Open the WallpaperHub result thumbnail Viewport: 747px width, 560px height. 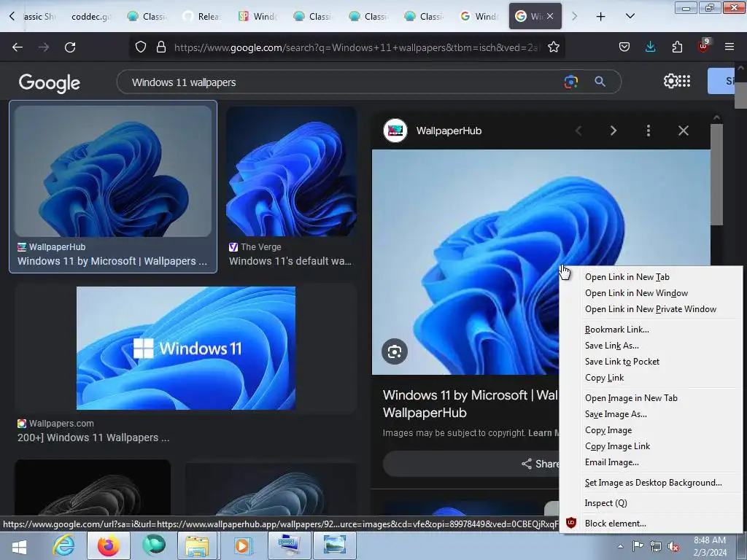click(x=113, y=171)
